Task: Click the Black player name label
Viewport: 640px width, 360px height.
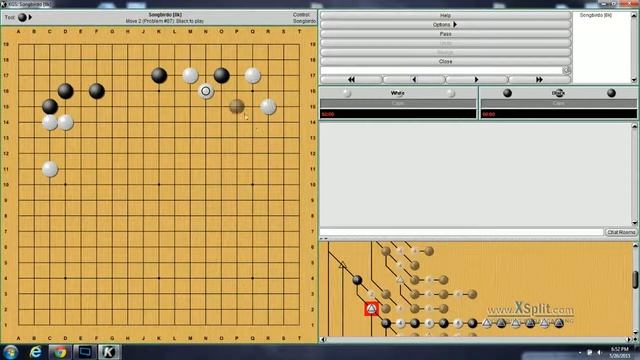Action: point(558,93)
